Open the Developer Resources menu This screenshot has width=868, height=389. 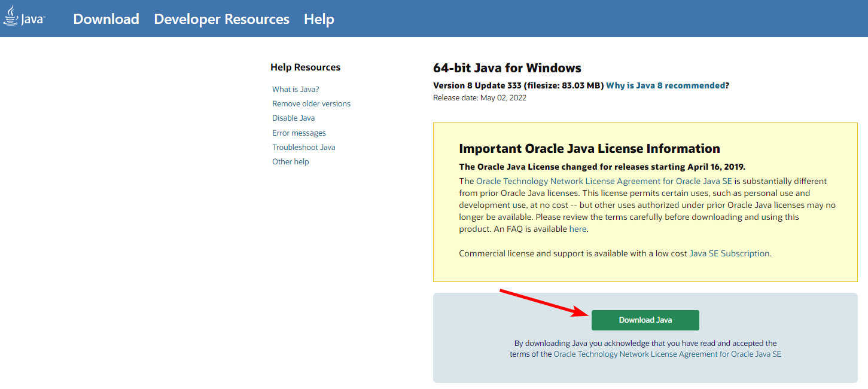[221, 19]
